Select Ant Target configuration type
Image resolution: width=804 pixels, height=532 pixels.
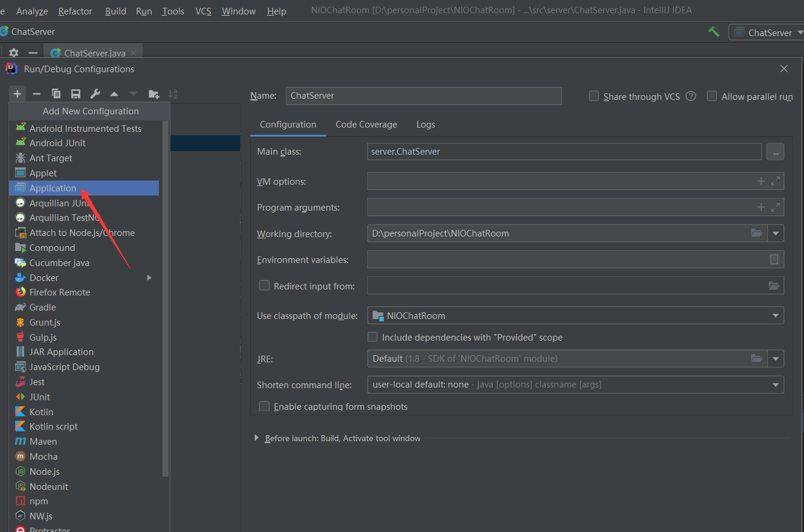[x=84, y=158]
